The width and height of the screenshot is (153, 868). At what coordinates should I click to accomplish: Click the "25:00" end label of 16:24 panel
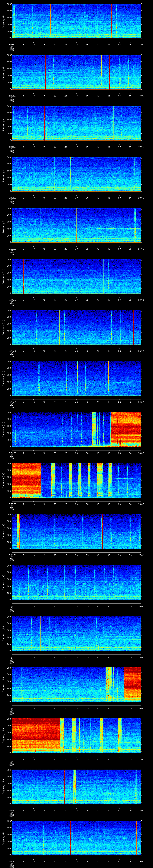pos(141,453)
